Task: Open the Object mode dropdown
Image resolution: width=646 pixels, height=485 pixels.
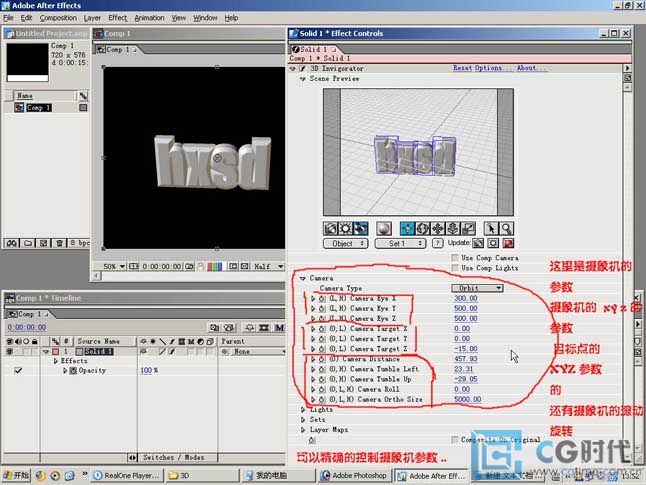Action: coord(345,244)
